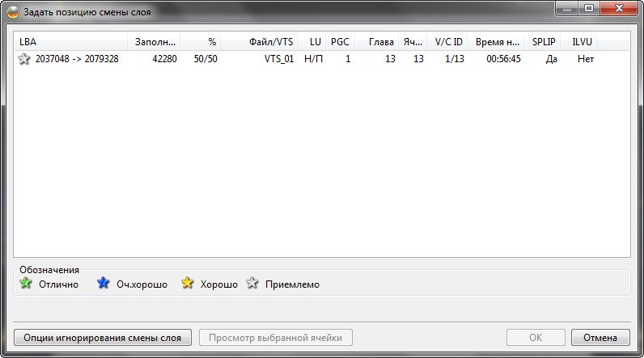Click the OK button

(536, 338)
